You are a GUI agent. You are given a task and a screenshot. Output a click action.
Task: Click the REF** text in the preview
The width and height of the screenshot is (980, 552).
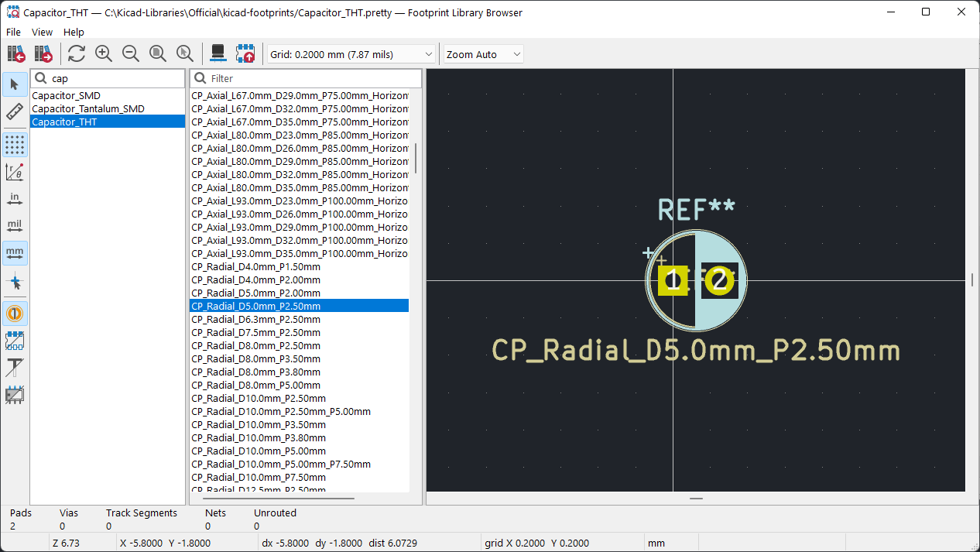(x=696, y=210)
